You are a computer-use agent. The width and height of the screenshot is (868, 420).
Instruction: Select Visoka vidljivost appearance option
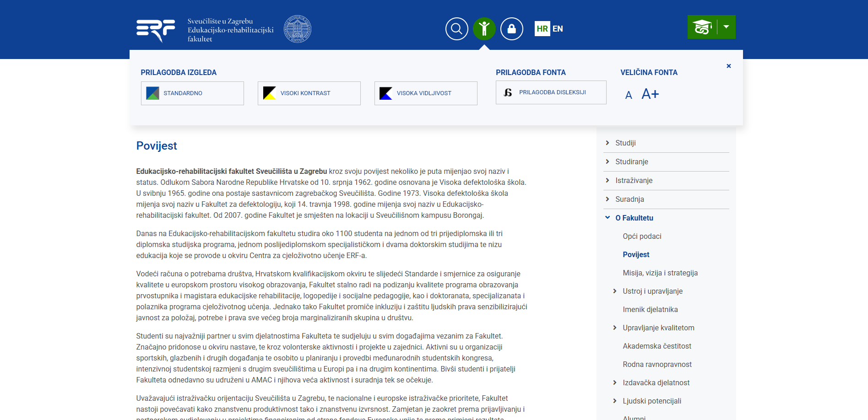pos(426,93)
